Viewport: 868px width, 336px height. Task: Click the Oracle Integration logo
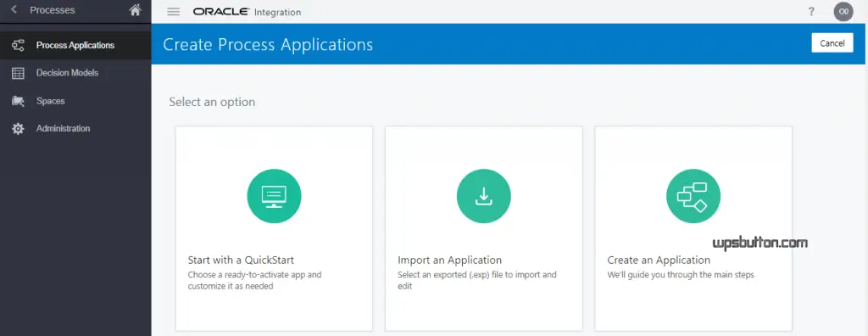[247, 12]
